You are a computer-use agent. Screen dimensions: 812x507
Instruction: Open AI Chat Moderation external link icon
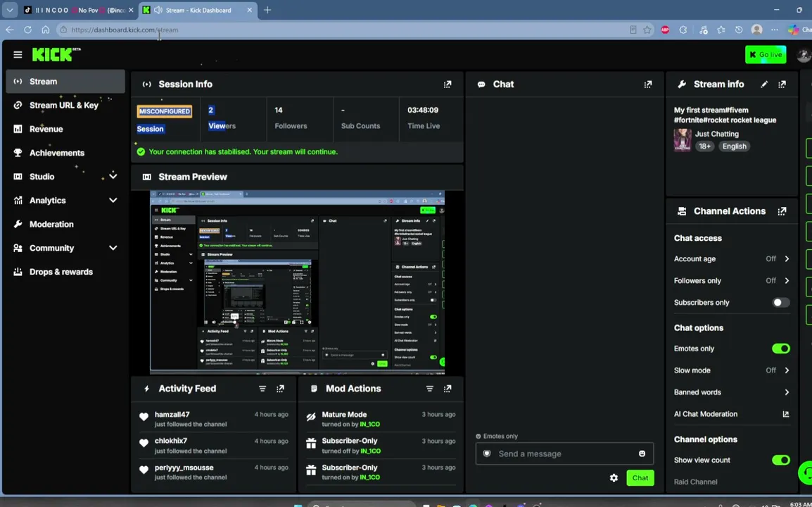pos(785,413)
